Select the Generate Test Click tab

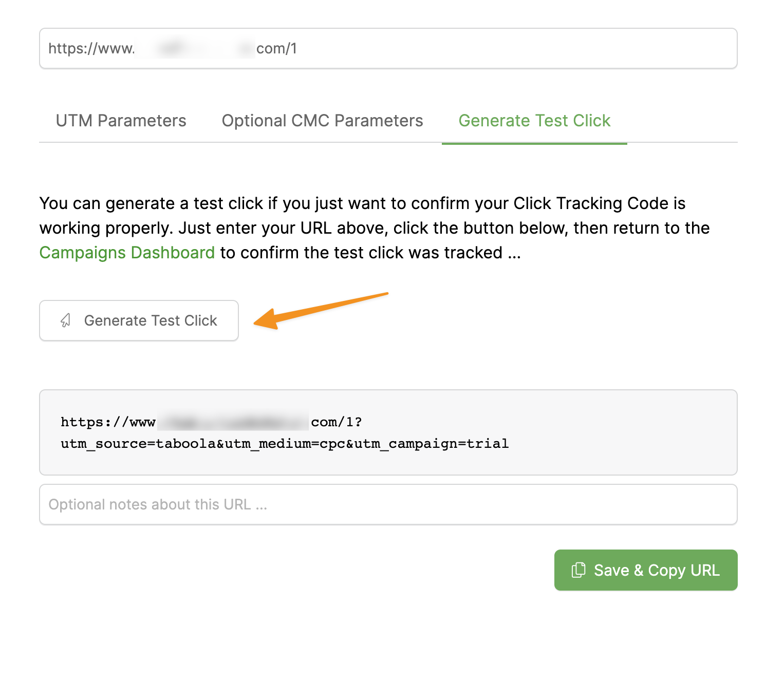tap(534, 121)
